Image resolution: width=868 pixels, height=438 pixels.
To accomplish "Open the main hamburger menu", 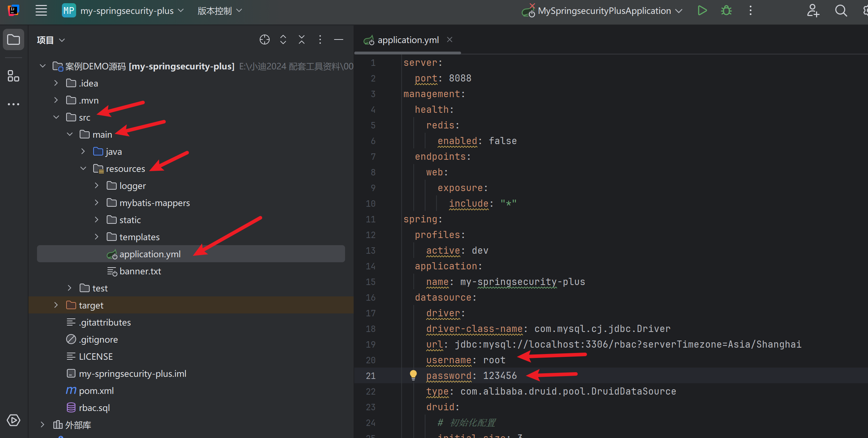I will click(41, 11).
